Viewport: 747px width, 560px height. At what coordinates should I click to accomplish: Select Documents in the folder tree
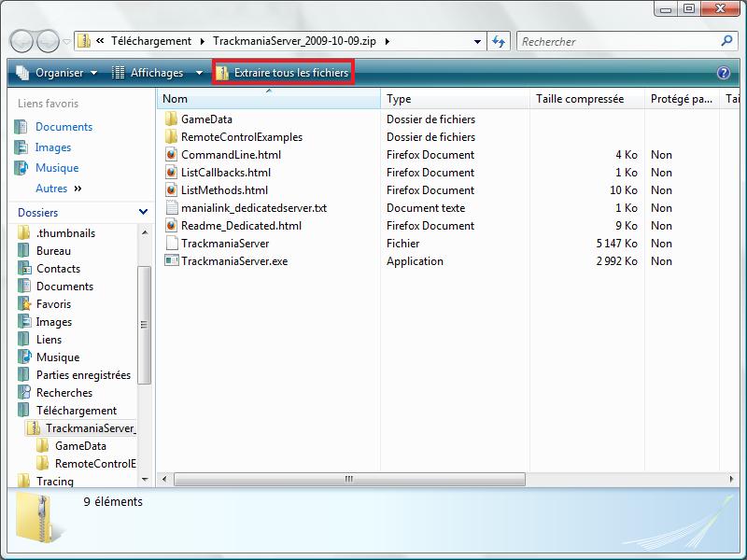pyautogui.click(x=64, y=287)
